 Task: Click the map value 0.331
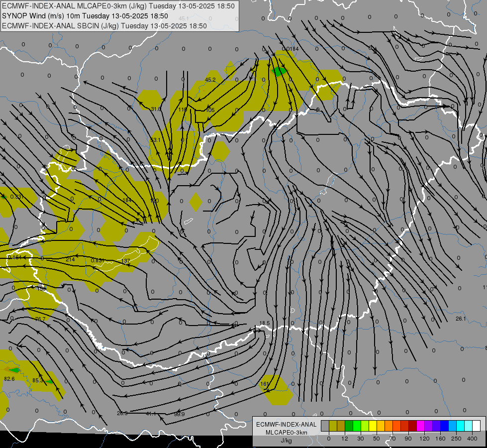point(17,197)
